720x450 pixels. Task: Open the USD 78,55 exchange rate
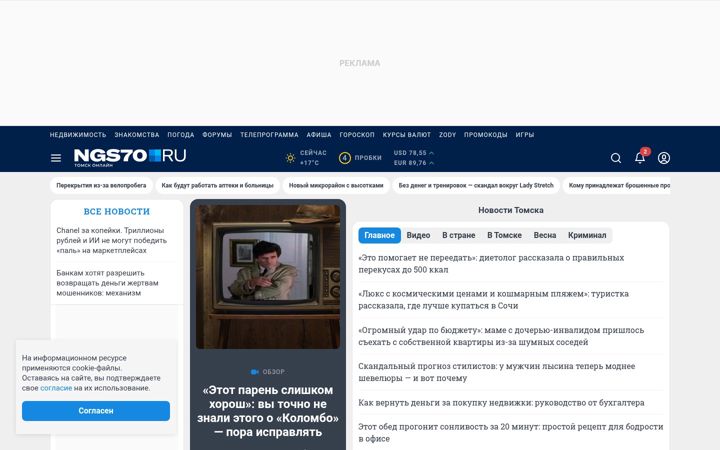coord(413,153)
